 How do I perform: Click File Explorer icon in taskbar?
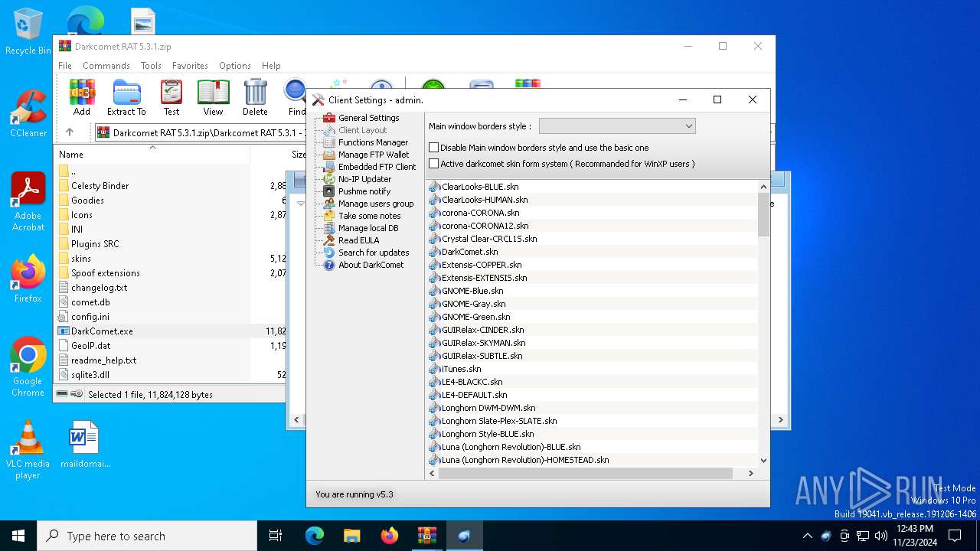tap(352, 536)
